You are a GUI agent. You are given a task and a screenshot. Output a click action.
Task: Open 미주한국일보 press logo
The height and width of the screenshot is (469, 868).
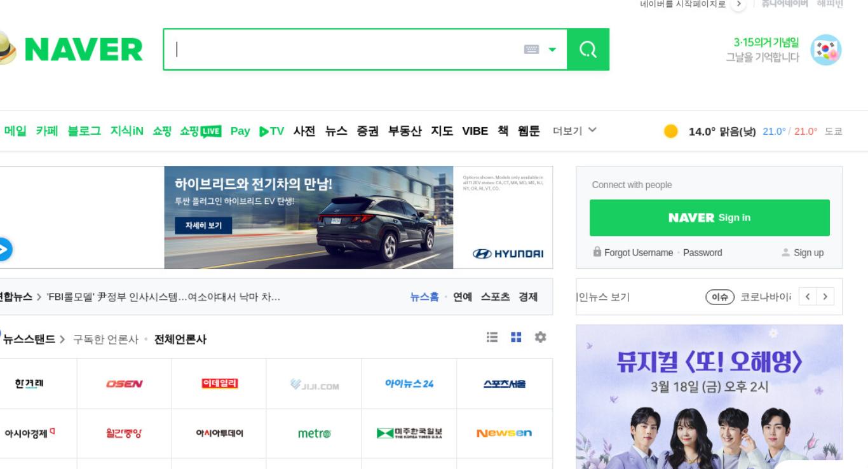tap(409, 433)
